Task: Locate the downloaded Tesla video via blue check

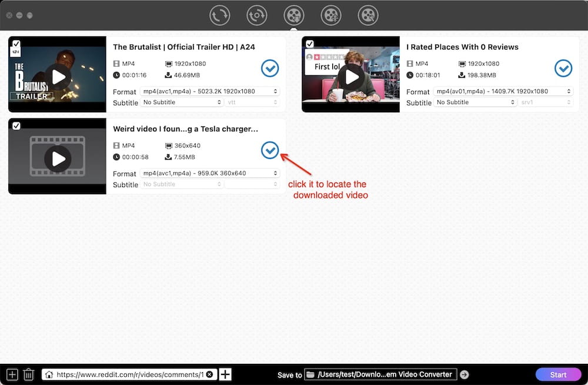Action: tap(269, 150)
